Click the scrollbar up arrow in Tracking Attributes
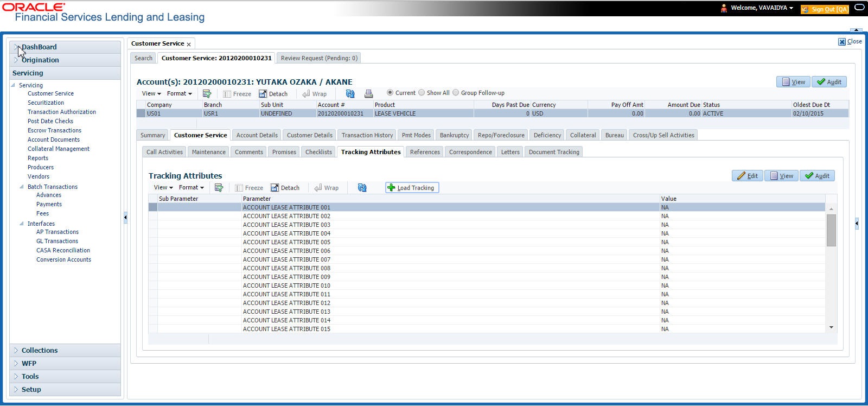Viewport: 868px width, 406px height. (x=831, y=209)
